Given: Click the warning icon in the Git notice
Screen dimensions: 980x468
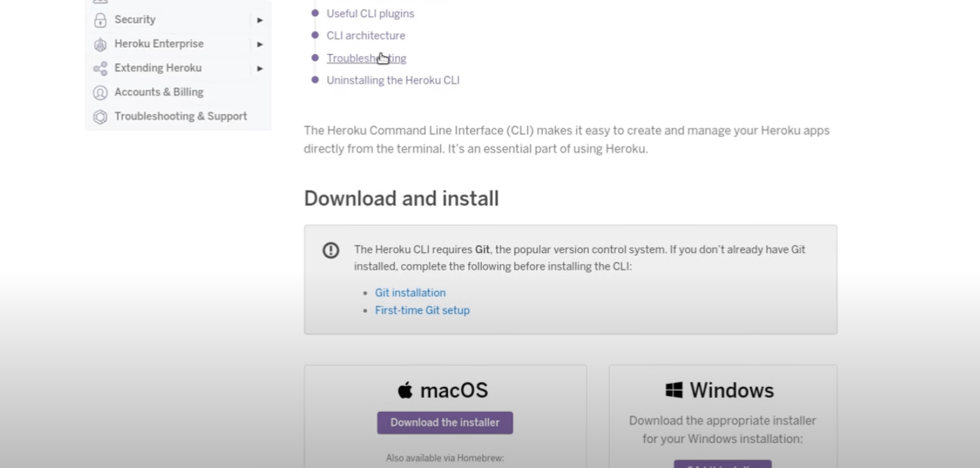Looking at the screenshot, I should pyautogui.click(x=330, y=250).
